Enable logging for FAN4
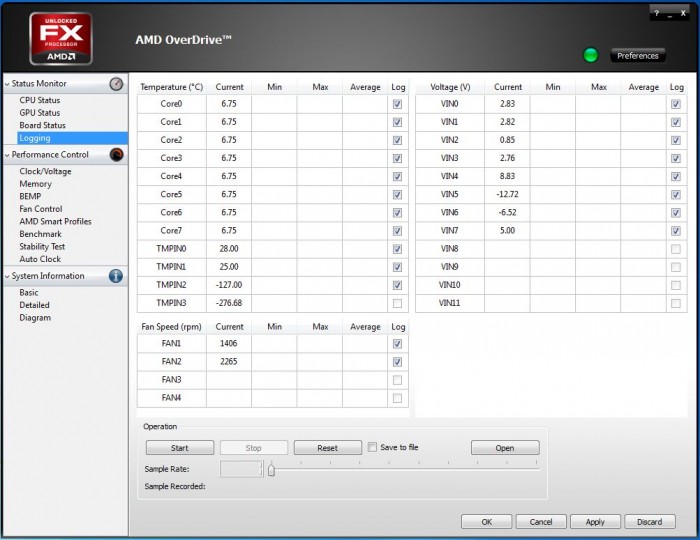 397,398
